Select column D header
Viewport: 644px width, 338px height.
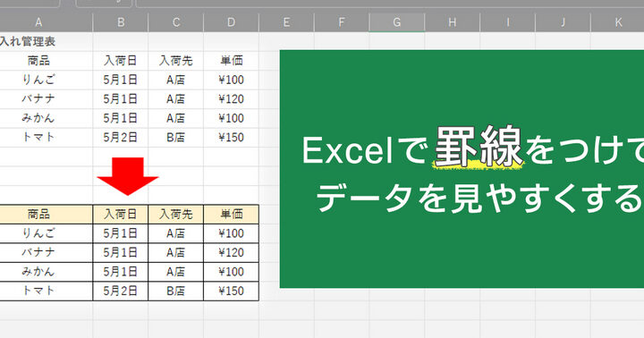point(232,22)
